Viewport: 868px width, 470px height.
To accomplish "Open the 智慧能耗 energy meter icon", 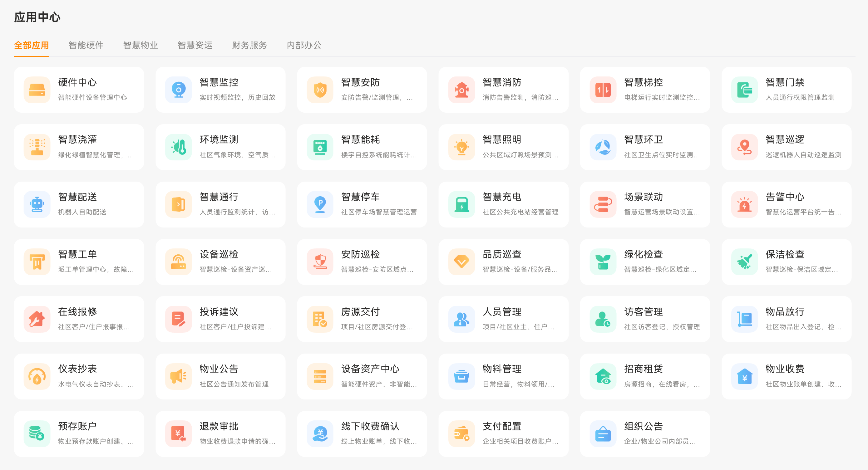I will 320,147.
